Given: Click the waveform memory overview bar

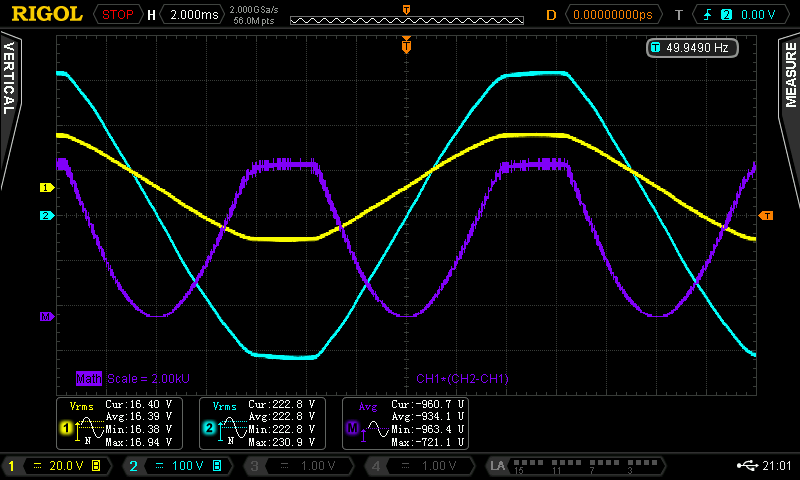Looking at the screenshot, I should tap(407, 20).
